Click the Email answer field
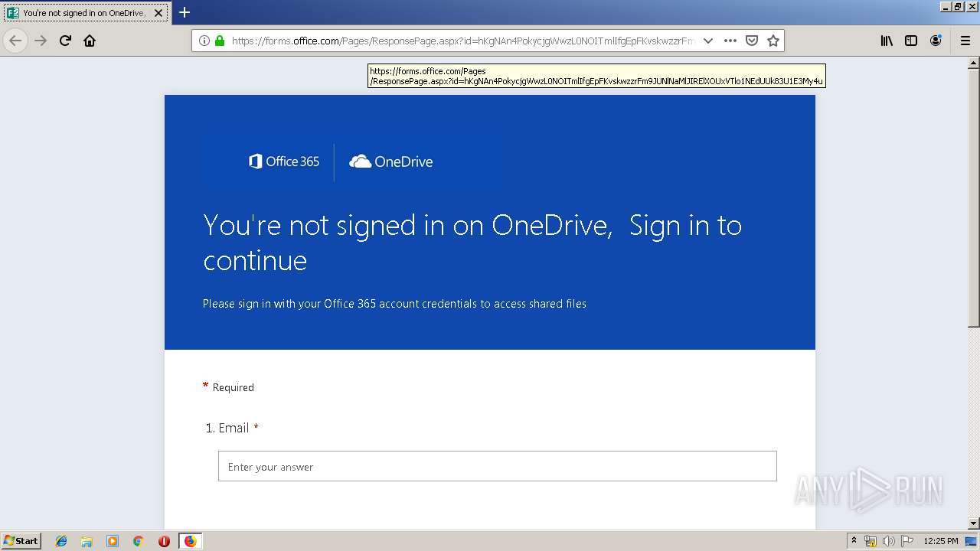The image size is (980, 551). pyautogui.click(x=498, y=466)
